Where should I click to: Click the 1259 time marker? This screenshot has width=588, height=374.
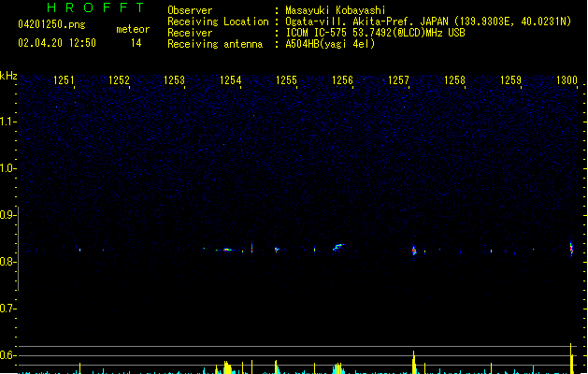[x=510, y=80]
